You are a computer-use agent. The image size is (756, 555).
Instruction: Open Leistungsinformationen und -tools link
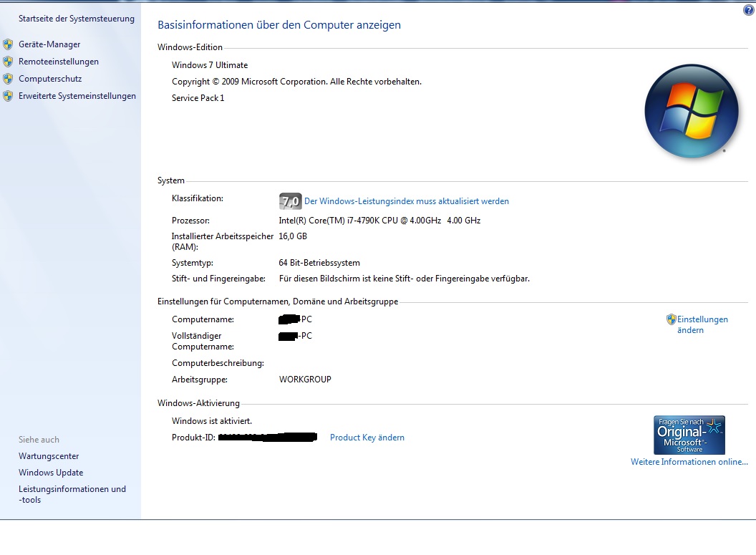(x=72, y=494)
